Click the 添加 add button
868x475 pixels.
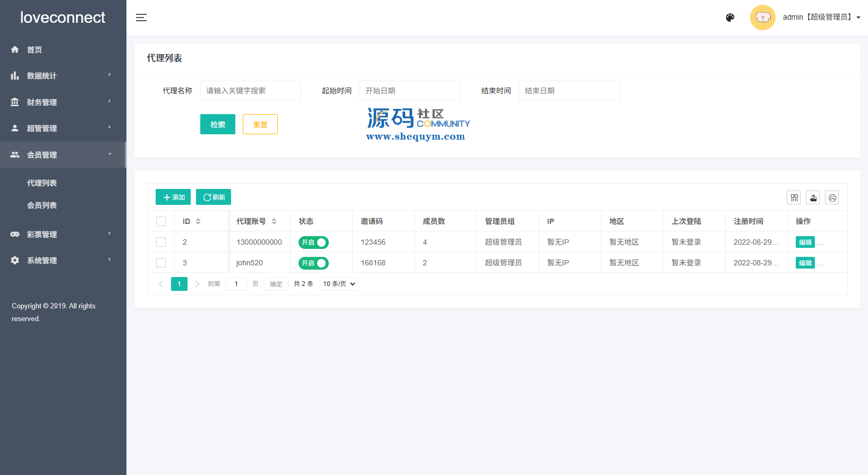(173, 197)
